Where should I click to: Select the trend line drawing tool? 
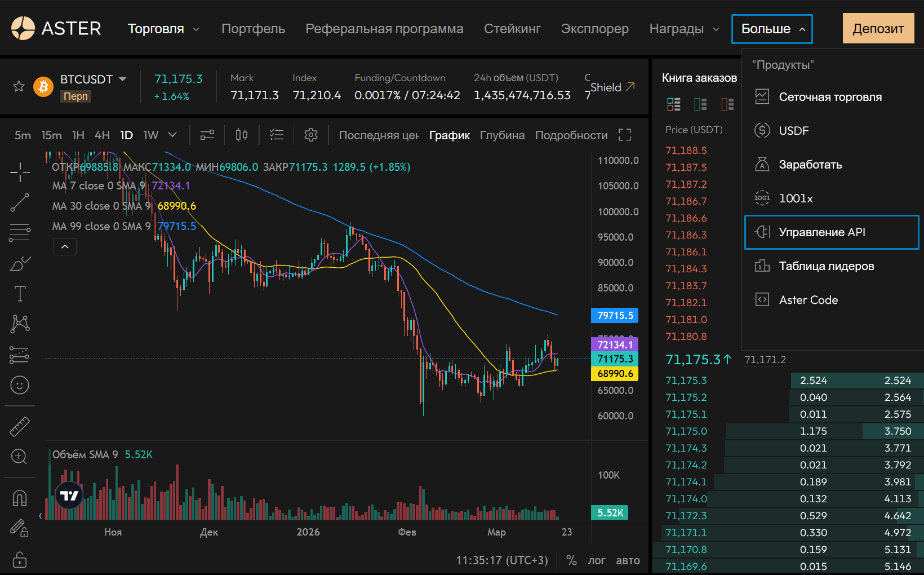click(20, 203)
